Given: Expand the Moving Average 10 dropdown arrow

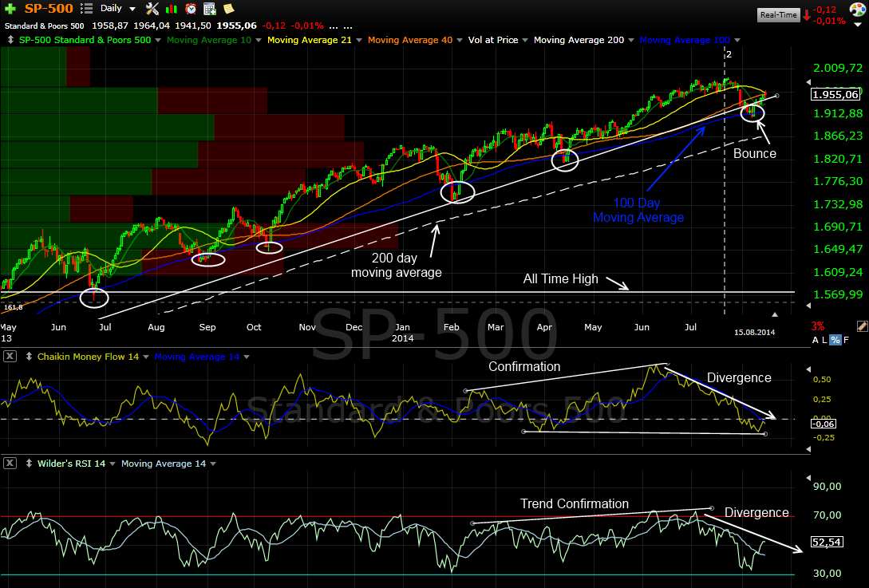Looking at the screenshot, I should coord(259,40).
